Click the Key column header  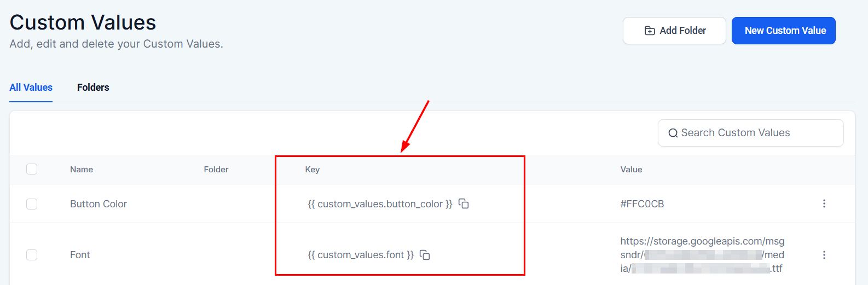[313, 170]
